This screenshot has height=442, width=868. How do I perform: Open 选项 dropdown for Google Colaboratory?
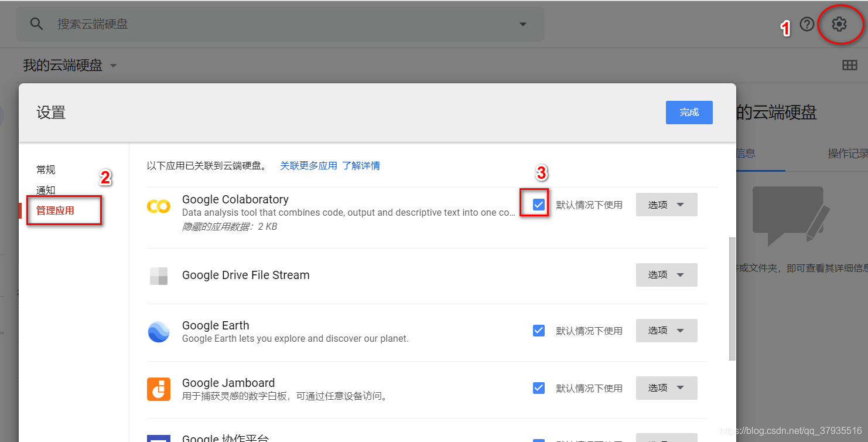click(x=667, y=205)
